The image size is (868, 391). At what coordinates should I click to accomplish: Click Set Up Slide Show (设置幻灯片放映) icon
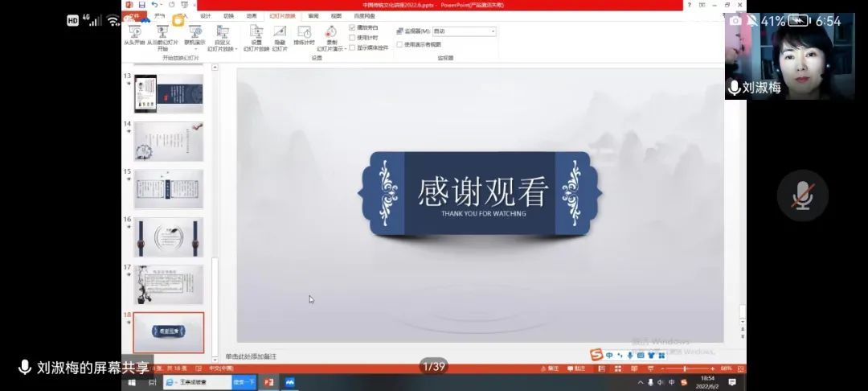(256, 33)
